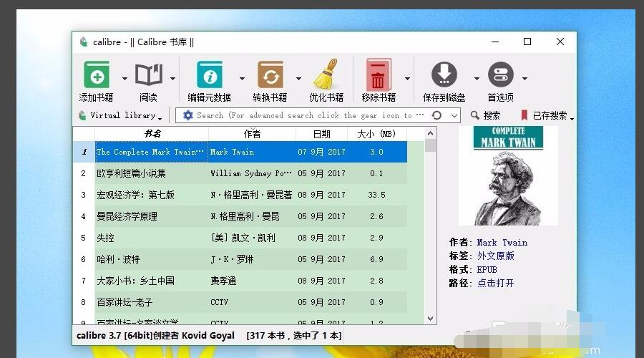Screen dimensions: 644x358
Task: Click the status text 317 本书, 选中了 1 本
Action: 294,335
